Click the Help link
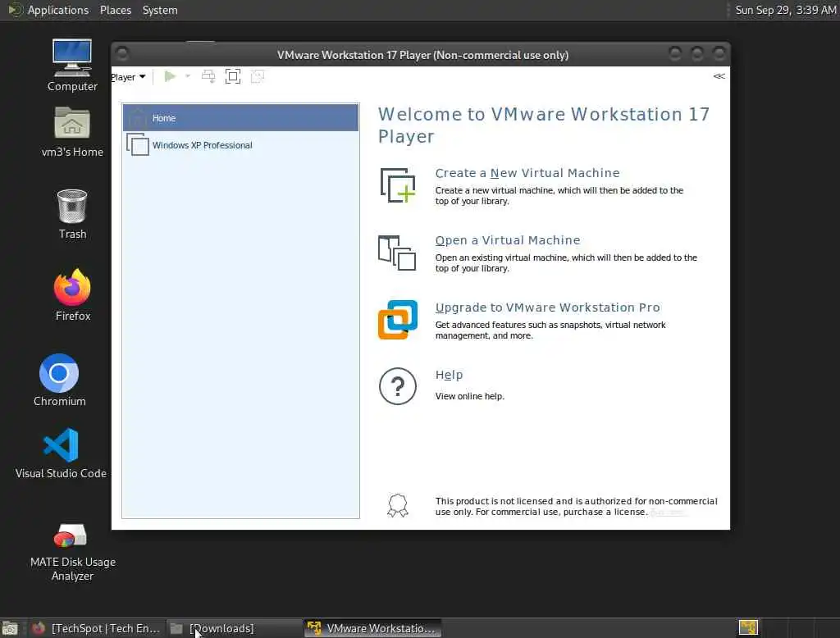 pos(449,375)
